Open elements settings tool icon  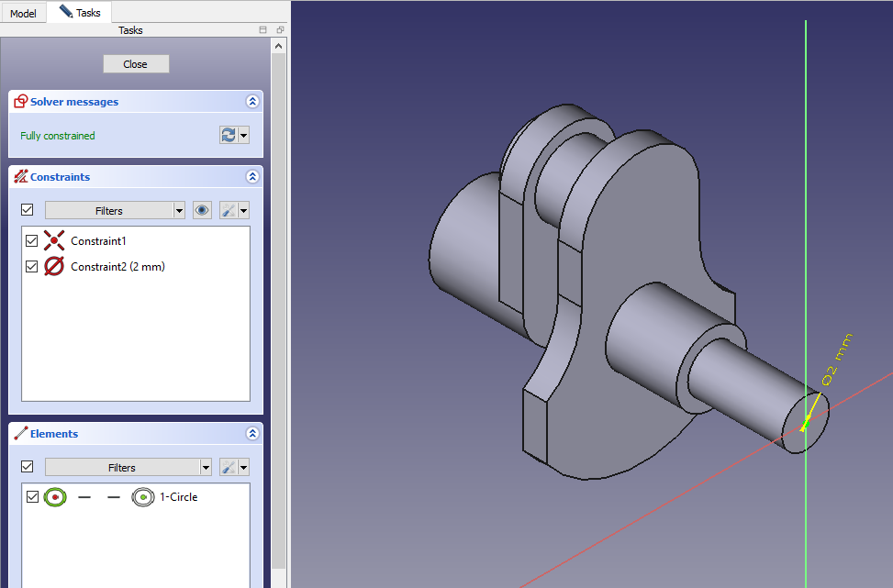229,467
